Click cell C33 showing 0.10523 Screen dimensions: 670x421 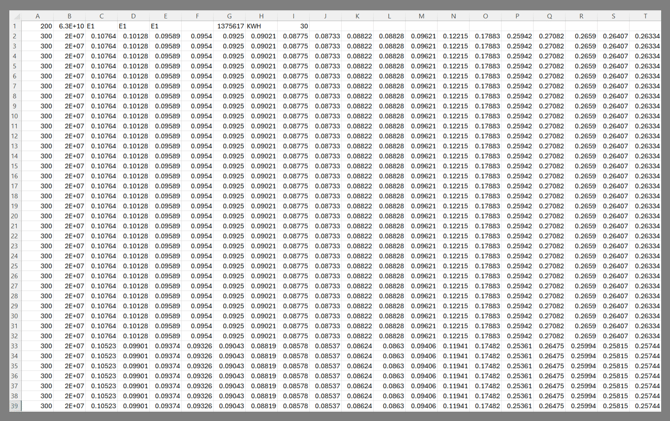[x=101, y=346]
